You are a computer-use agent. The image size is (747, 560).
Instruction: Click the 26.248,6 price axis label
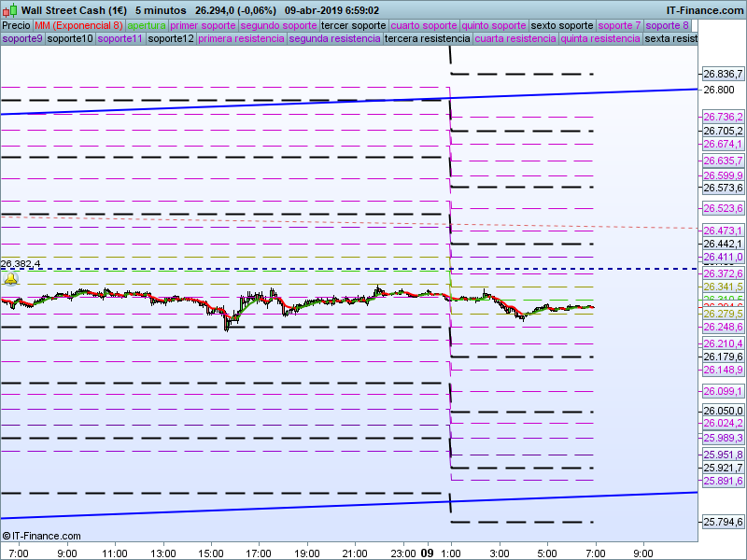[x=723, y=327]
